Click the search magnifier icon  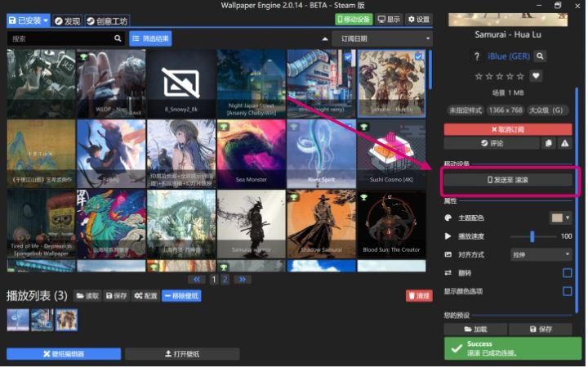coord(118,38)
